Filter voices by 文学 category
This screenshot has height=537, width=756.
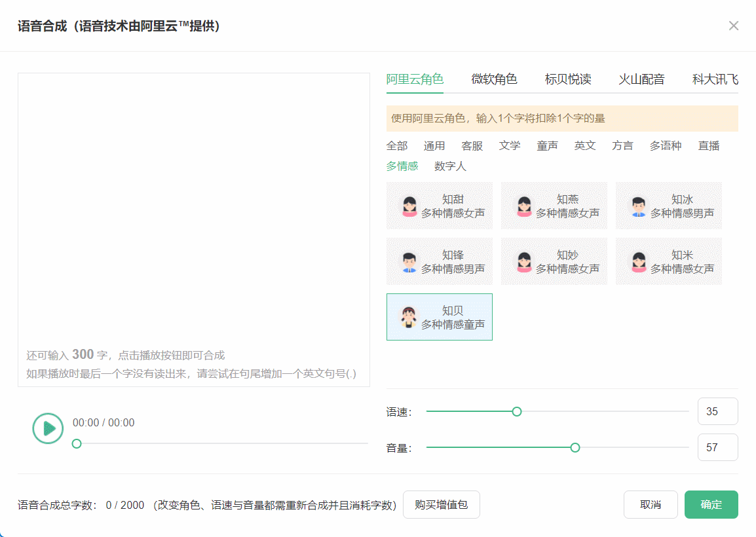pos(510,145)
